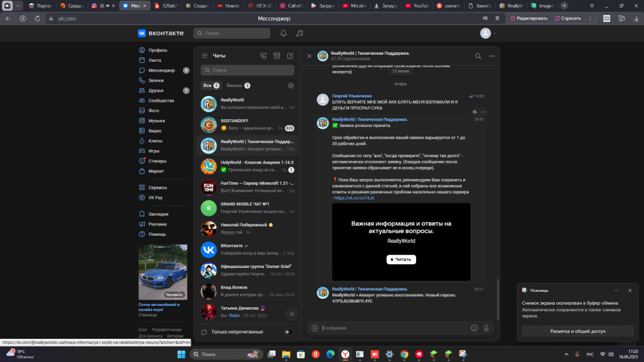
Task: Toggle the unread-only switch
Action: (289, 332)
